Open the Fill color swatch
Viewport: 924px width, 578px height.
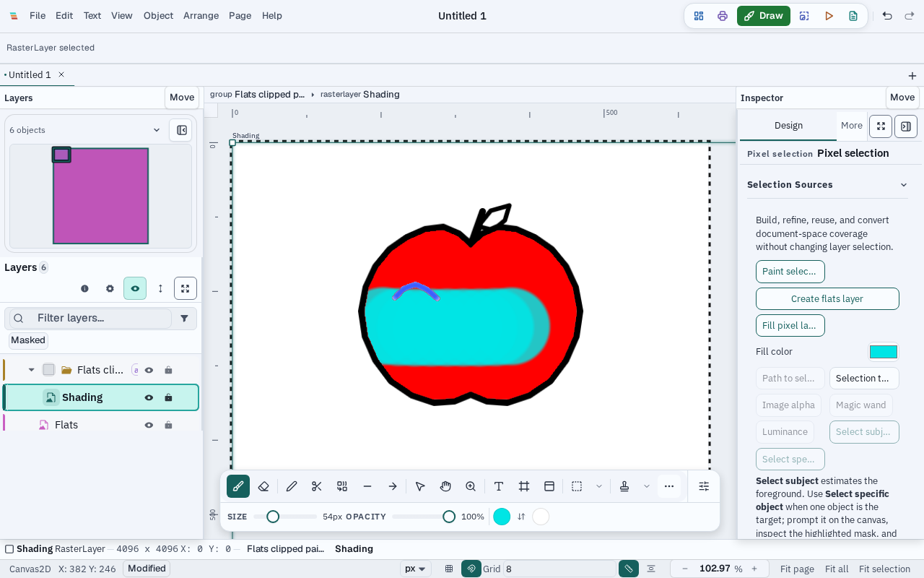pos(884,352)
